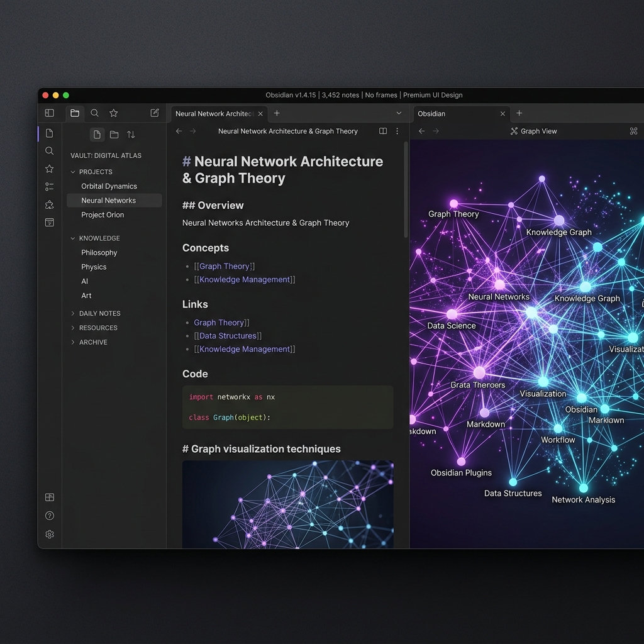Select the Data Structures graph node
Screen dimensions: 644x644
tap(513, 482)
